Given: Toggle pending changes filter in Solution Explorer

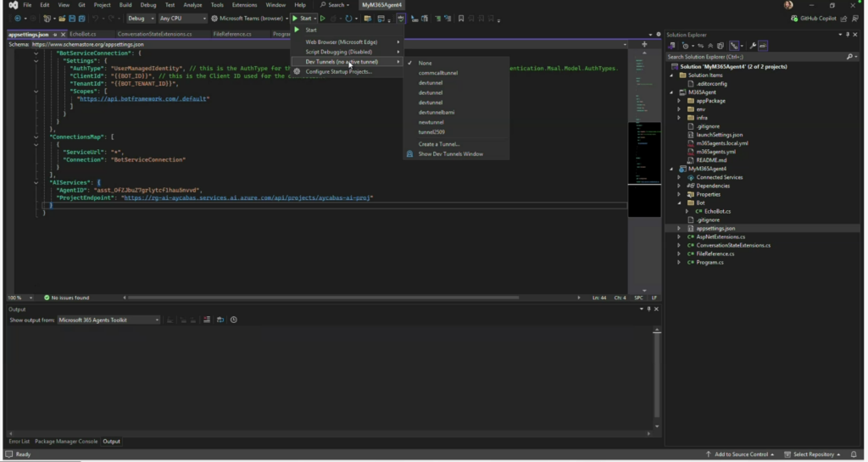Looking at the screenshot, I should [685, 46].
